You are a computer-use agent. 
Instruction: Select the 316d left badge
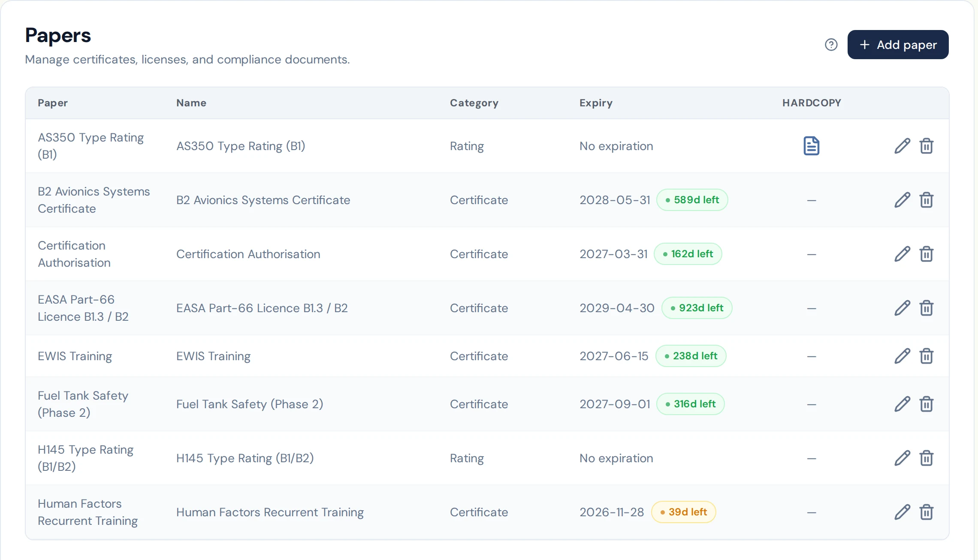point(690,404)
